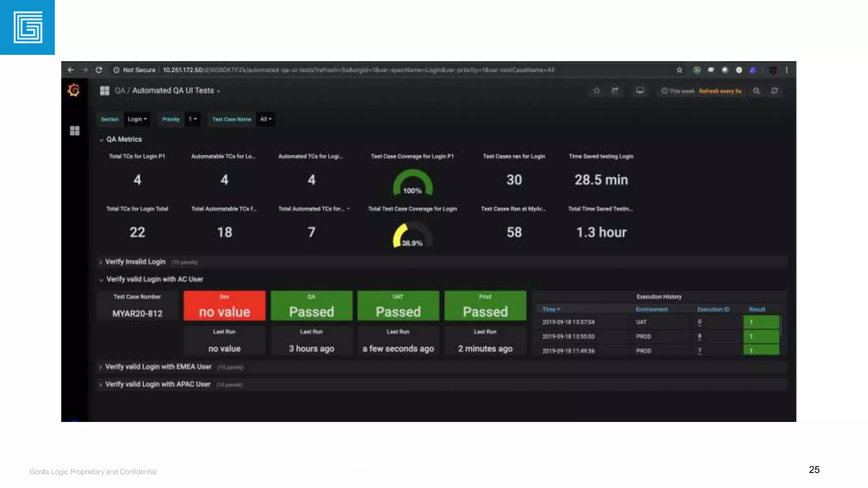The image size is (868, 488).
Task: Switch to TV view mode via monitor icon
Action: click(x=640, y=91)
